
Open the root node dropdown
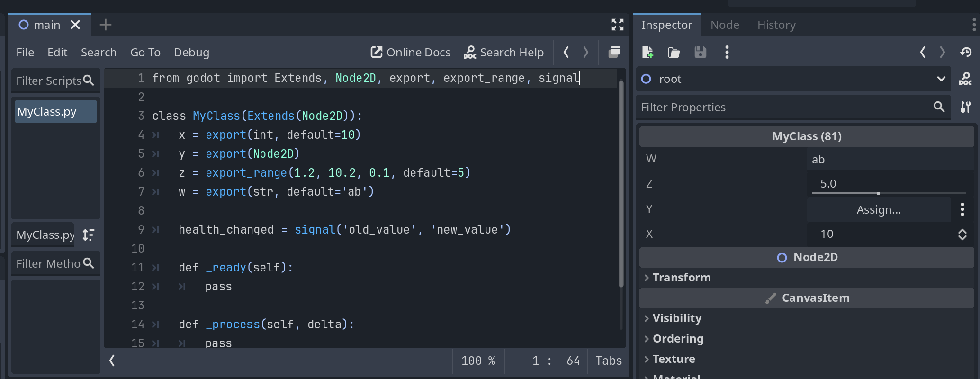point(793,79)
